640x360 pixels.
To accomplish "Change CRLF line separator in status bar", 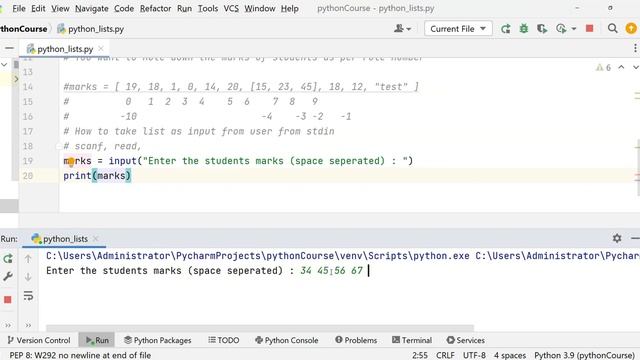I will click(x=445, y=355).
